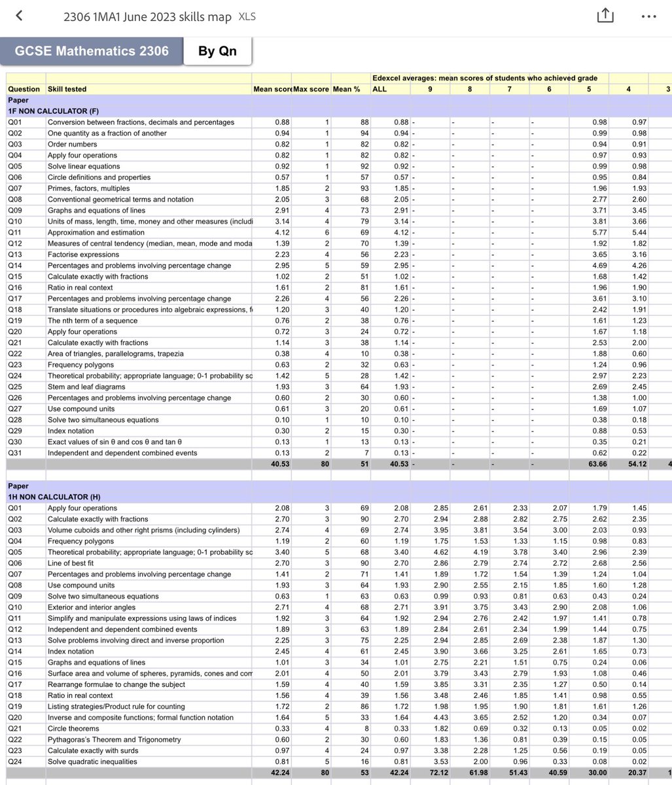Select Volume cuboids and other right prisms cell
The width and height of the screenshot is (672, 785).
(149, 530)
